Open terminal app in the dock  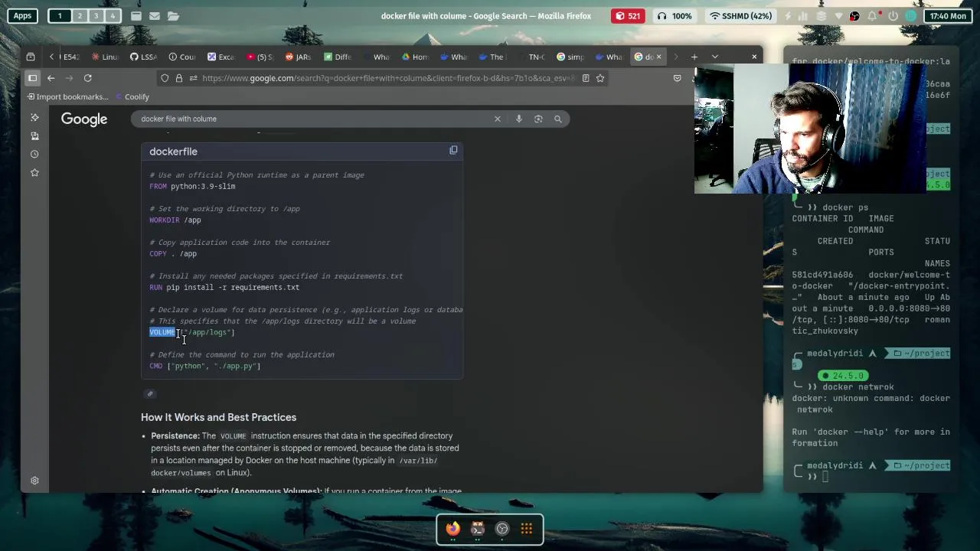[x=478, y=528]
